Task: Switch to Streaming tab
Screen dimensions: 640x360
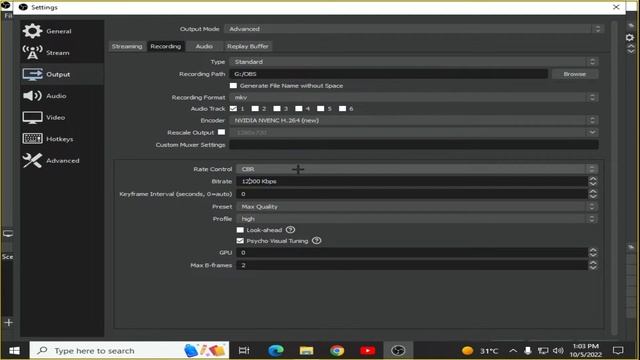Action: point(127,46)
